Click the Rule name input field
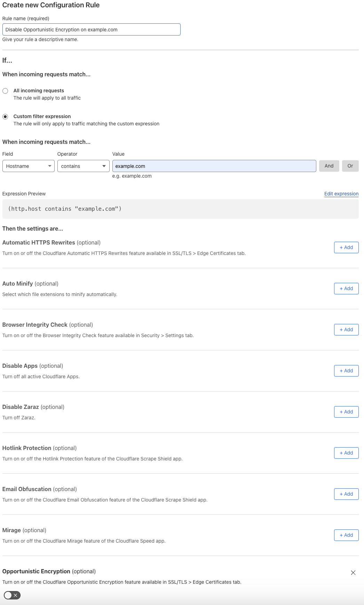Viewport: 364px width, 605px height. click(x=91, y=29)
